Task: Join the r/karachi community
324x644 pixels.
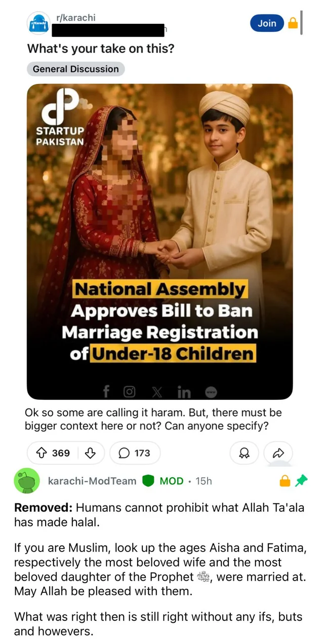Action: pyautogui.click(x=267, y=23)
